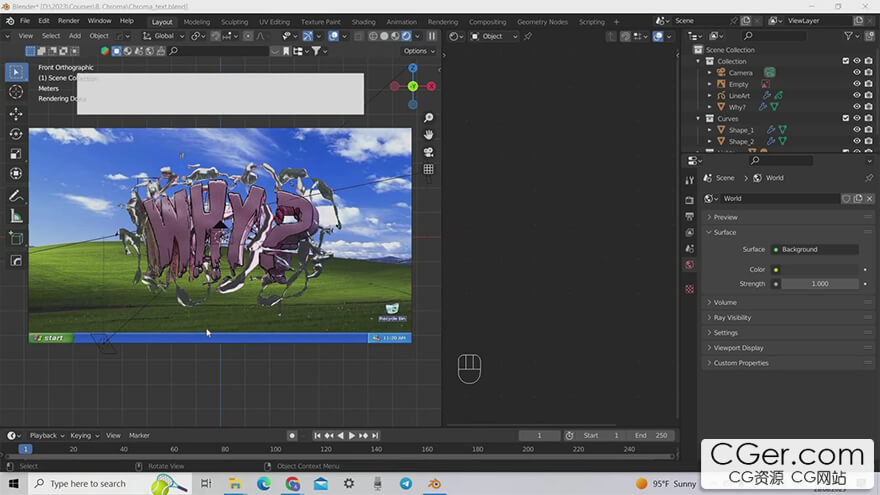Open Tool properties tab icon

click(690, 180)
